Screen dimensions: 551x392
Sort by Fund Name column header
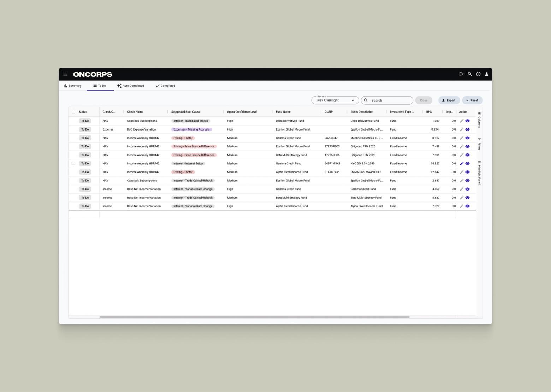283,112
